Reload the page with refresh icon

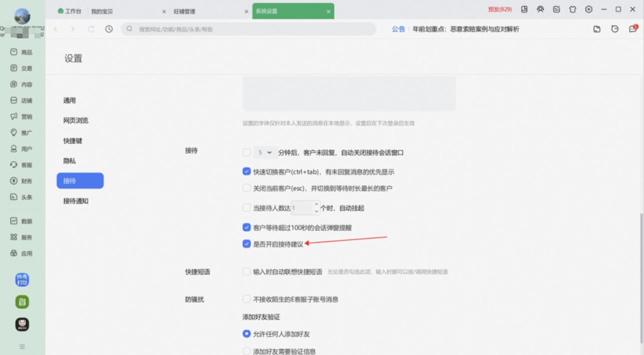click(x=91, y=29)
